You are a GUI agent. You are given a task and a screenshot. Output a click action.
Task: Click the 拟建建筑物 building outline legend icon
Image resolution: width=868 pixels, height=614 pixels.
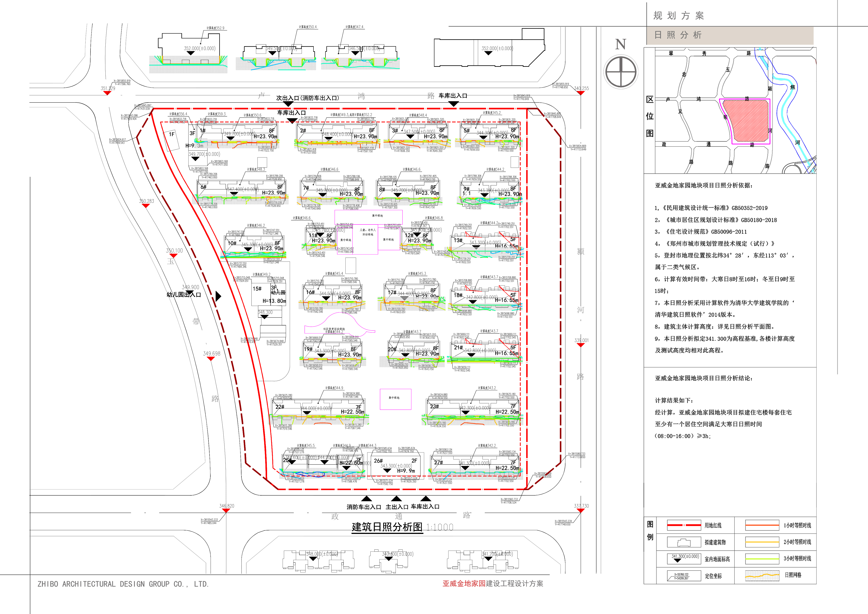click(x=684, y=543)
